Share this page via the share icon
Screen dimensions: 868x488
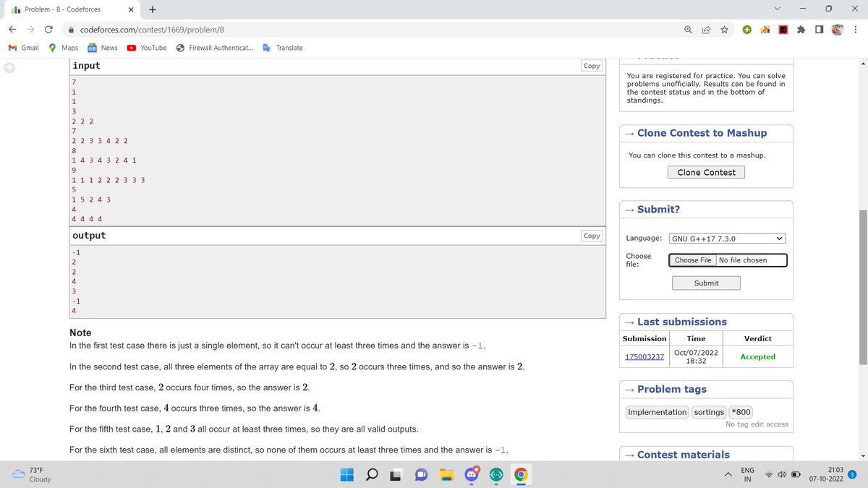click(706, 30)
